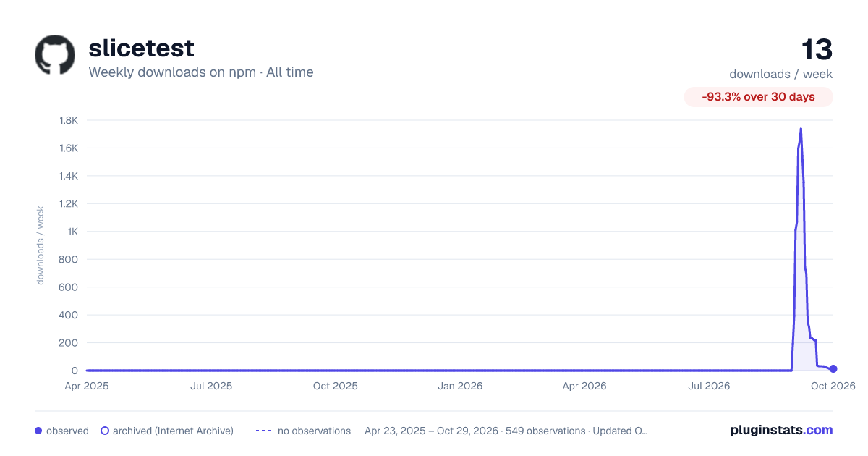Click the archived legend hollow circle
The height and width of the screenshot is (456, 868).
(105, 431)
